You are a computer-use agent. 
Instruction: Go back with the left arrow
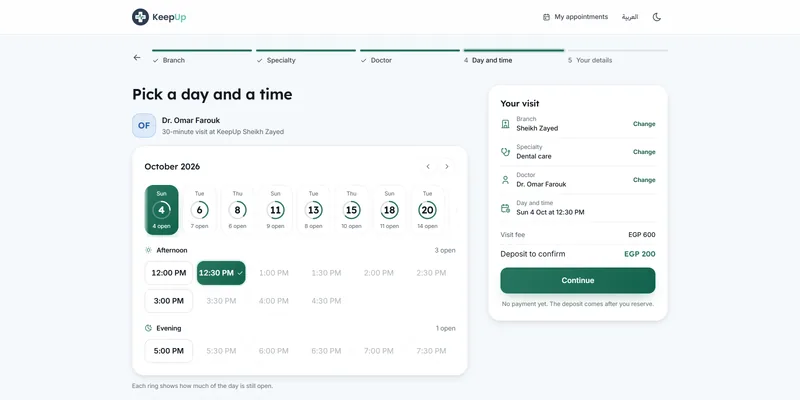pyautogui.click(x=137, y=58)
